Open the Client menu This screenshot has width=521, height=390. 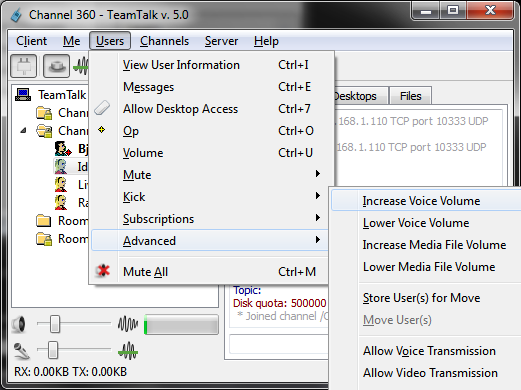31,41
